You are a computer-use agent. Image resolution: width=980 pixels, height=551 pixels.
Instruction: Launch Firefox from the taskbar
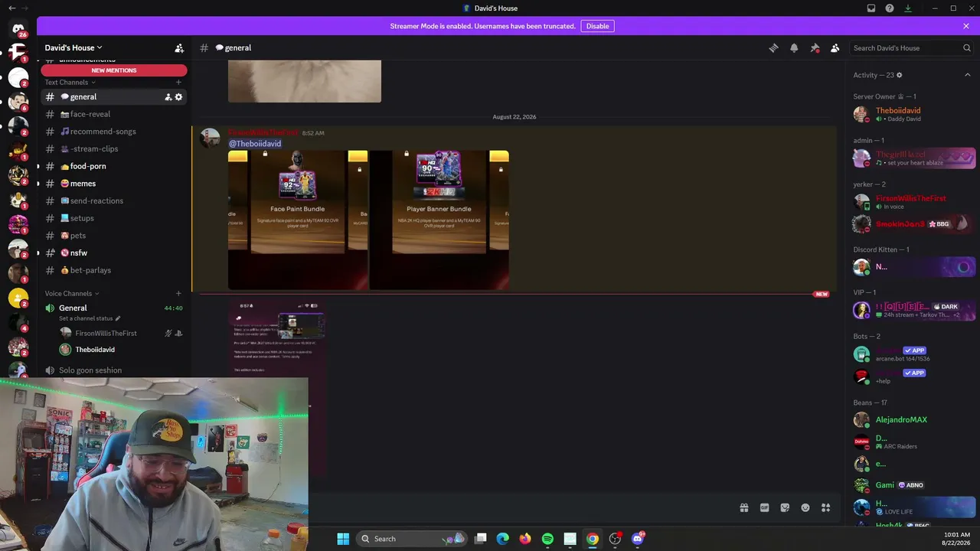[524, 539]
